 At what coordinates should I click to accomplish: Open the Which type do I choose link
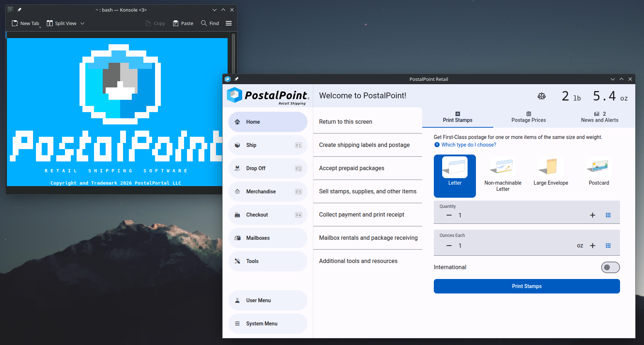[468, 145]
